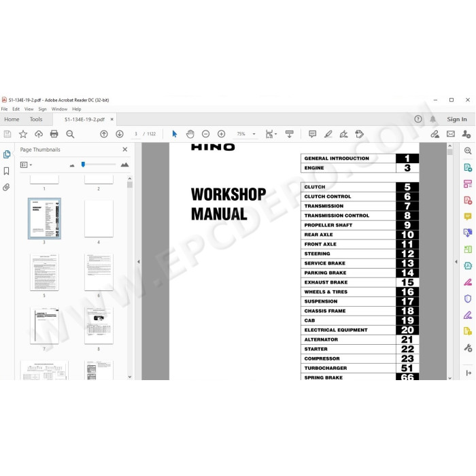
Task: Open the Edit menu
Action: (16, 109)
